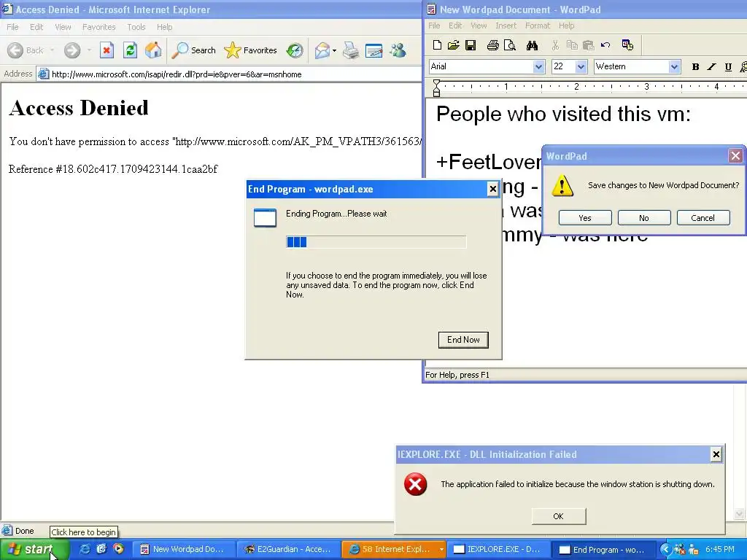The height and width of the screenshot is (560, 747).
Task: Click End Now in End Program dialog
Action: pos(463,340)
